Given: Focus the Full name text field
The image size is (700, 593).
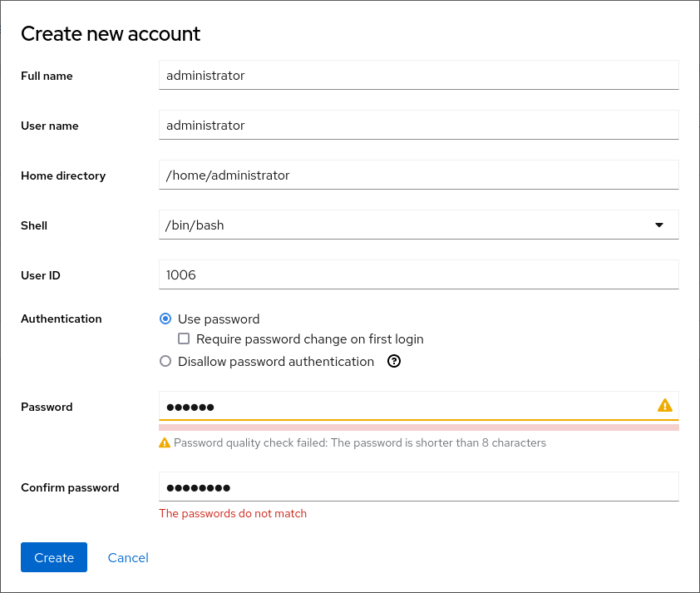Looking at the screenshot, I should (418, 75).
